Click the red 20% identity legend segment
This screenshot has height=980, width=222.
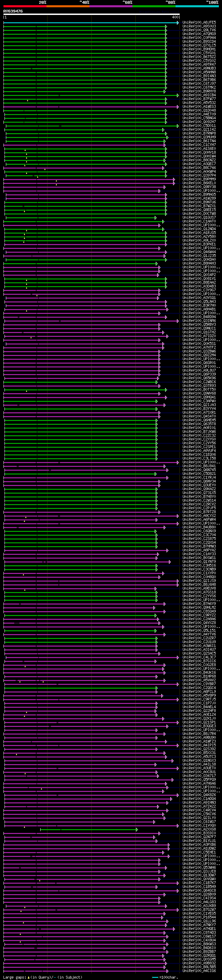[25, 6]
